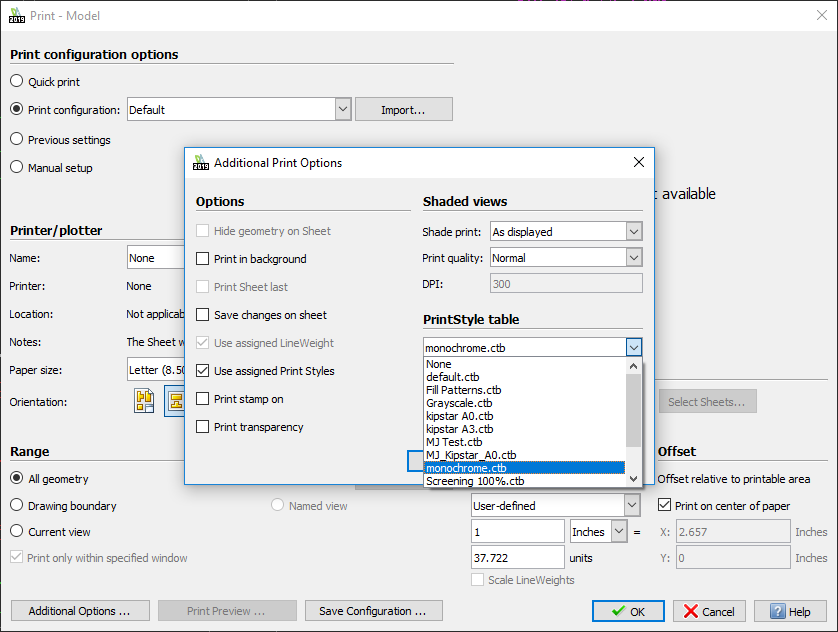Image resolution: width=838 pixels, height=632 pixels.
Task: Collapse the PrintStyle table dropdown arrow
Action: point(633,347)
